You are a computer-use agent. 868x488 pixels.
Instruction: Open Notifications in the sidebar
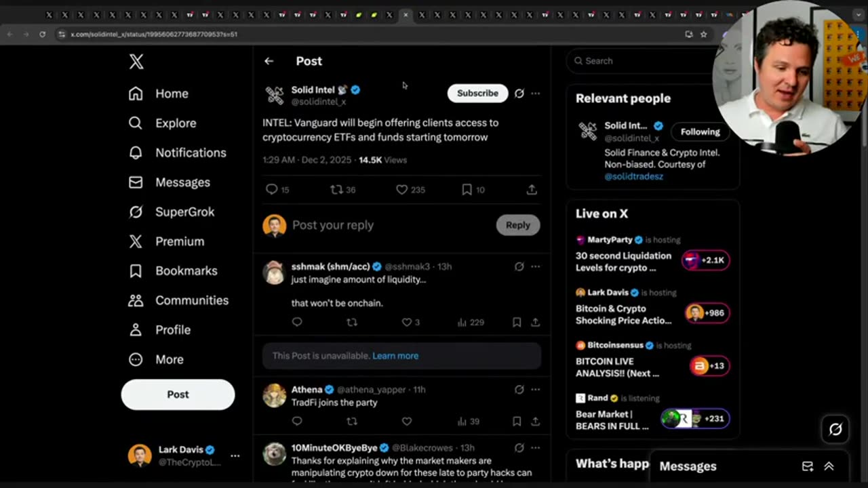coord(178,152)
